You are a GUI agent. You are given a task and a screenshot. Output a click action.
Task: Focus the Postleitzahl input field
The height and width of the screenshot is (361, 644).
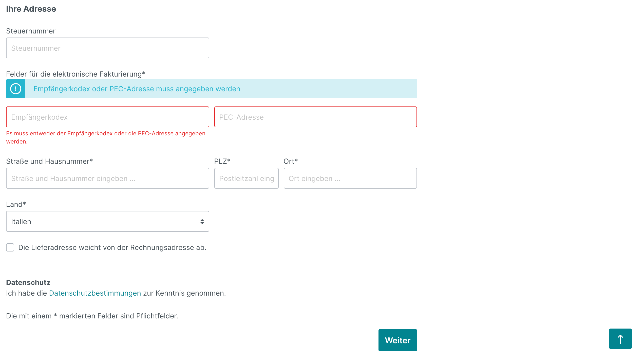click(246, 178)
